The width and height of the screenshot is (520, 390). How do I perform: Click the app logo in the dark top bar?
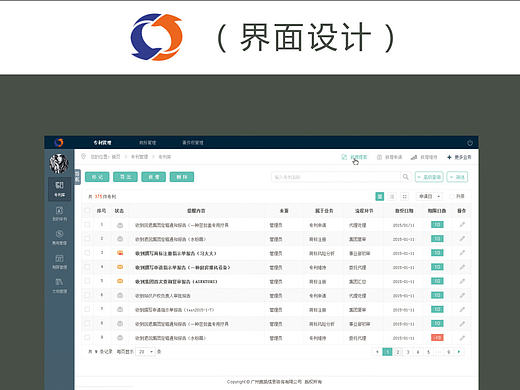point(59,142)
